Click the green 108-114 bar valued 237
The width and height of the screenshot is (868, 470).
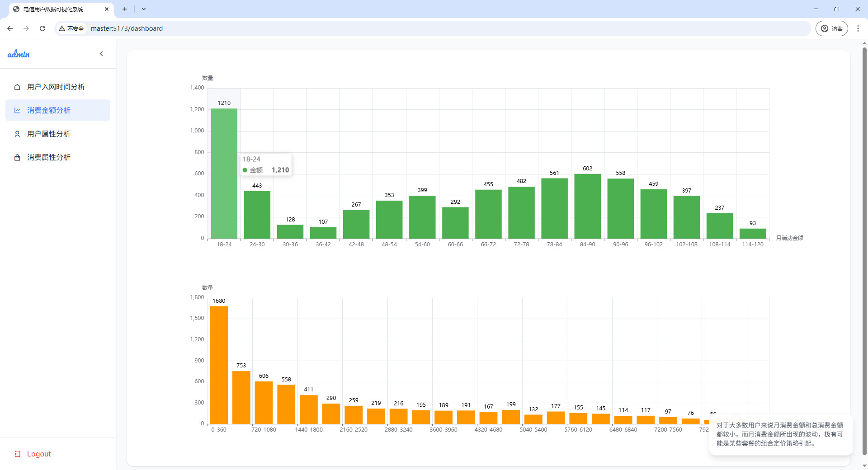tap(720, 226)
